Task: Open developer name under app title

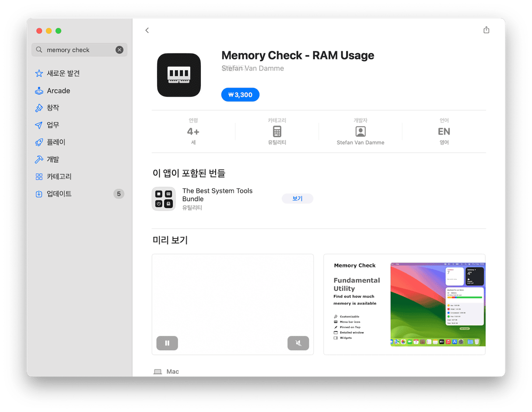Action: [253, 68]
